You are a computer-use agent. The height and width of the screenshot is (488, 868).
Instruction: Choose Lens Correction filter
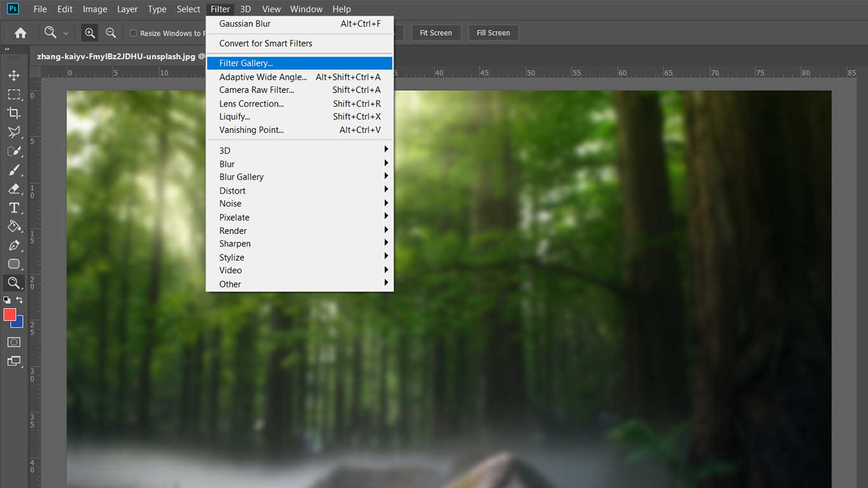tap(299, 104)
